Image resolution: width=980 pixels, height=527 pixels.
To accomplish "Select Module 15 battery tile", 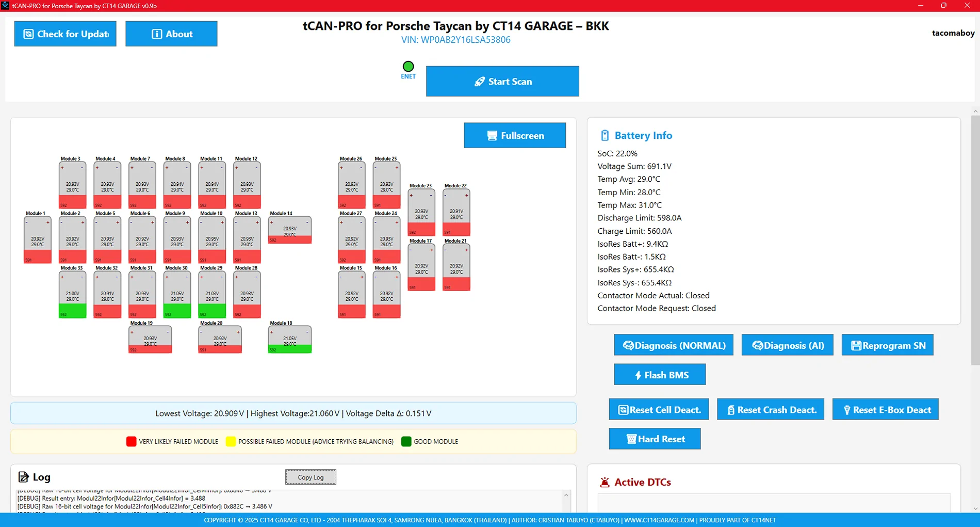I will 352,295.
